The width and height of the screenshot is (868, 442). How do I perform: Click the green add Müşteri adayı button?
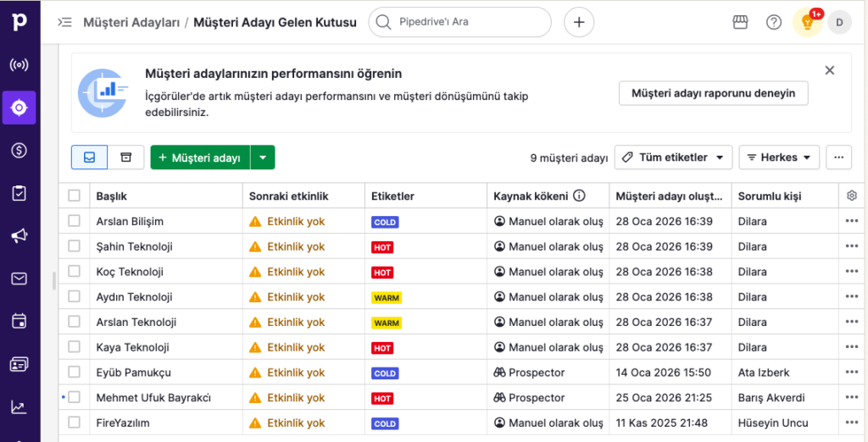200,157
